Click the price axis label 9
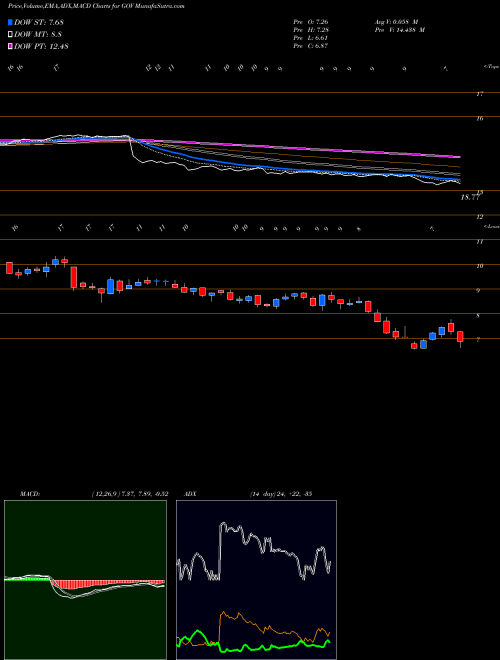Image resolution: width=500 pixels, height=660 pixels. (479, 290)
